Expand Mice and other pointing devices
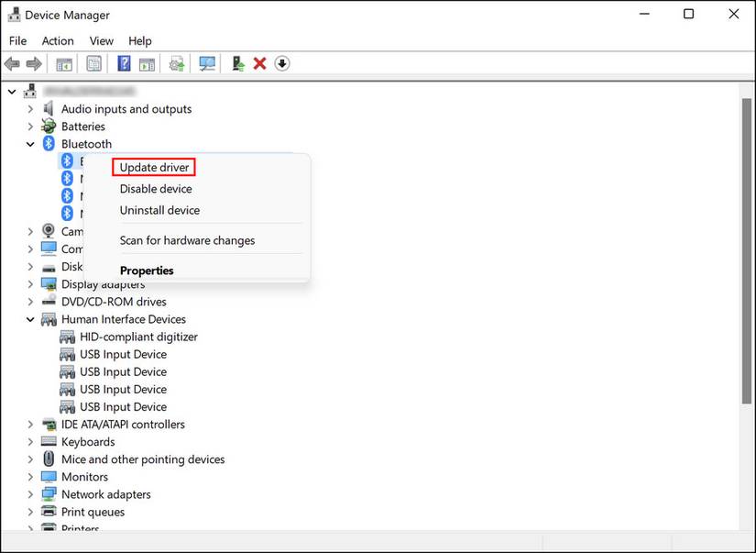The image size is (756, 553). [x=30, y=459]
